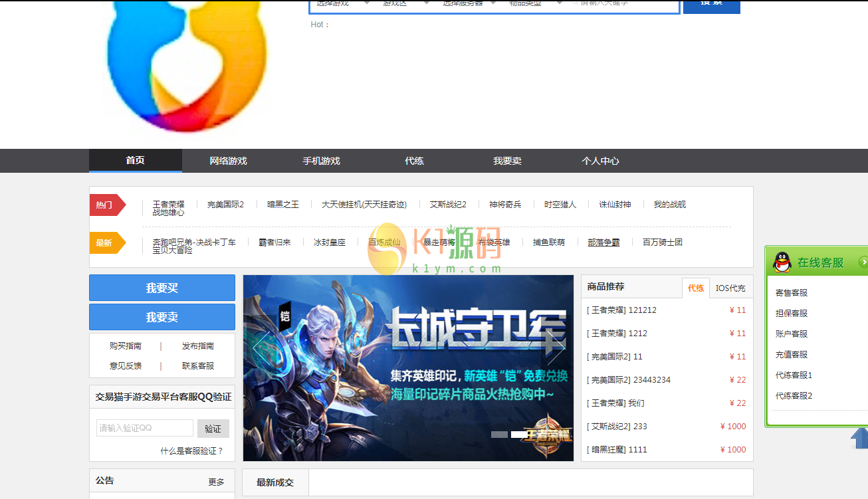Image resolution: width=868 pixels, height=499 pixels.
Task: Click the 最新成交 section header
Action: (275, 482)
